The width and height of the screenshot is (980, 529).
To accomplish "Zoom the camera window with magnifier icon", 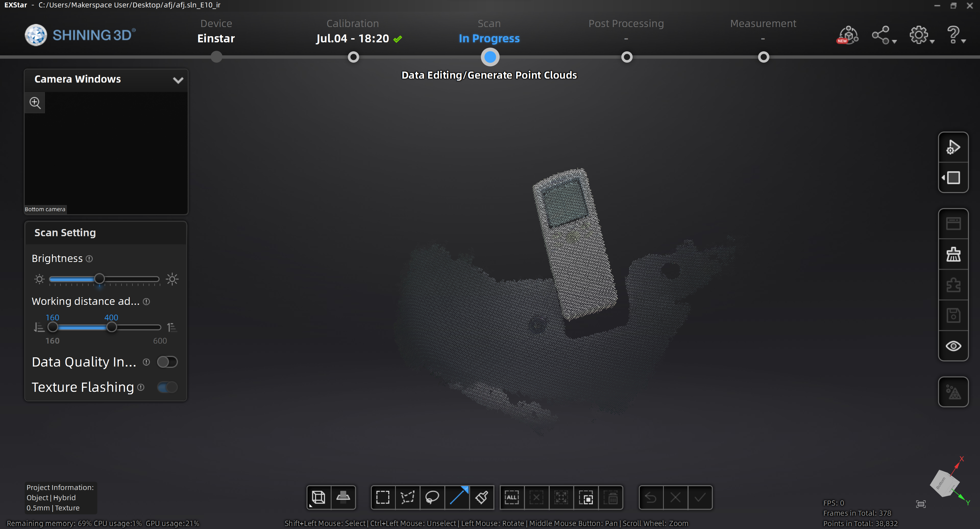I will (x=35, y=103).
